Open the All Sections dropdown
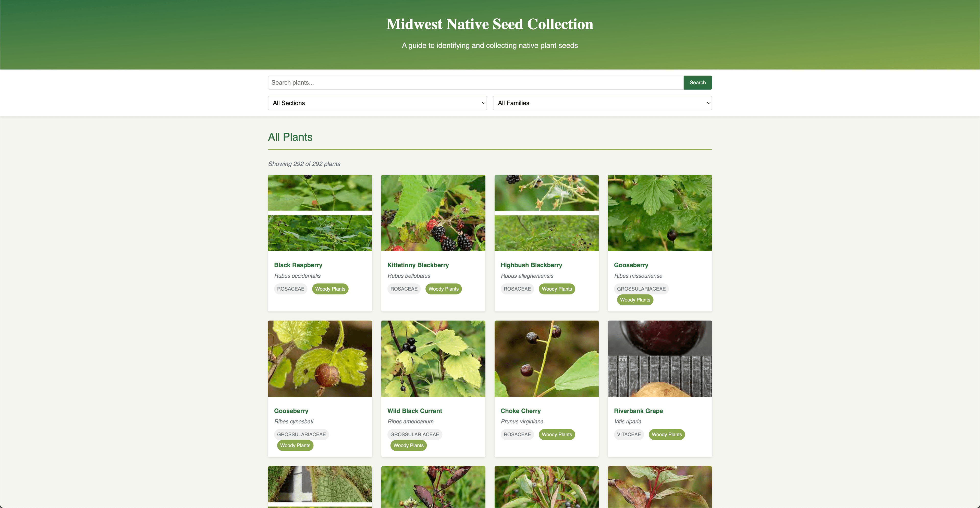 (377, 103)
